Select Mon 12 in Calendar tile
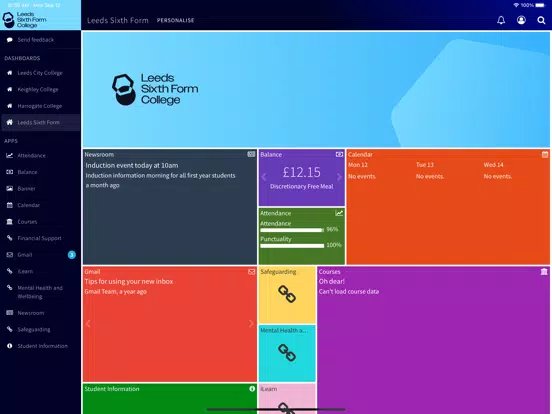 tap(358, 165)
